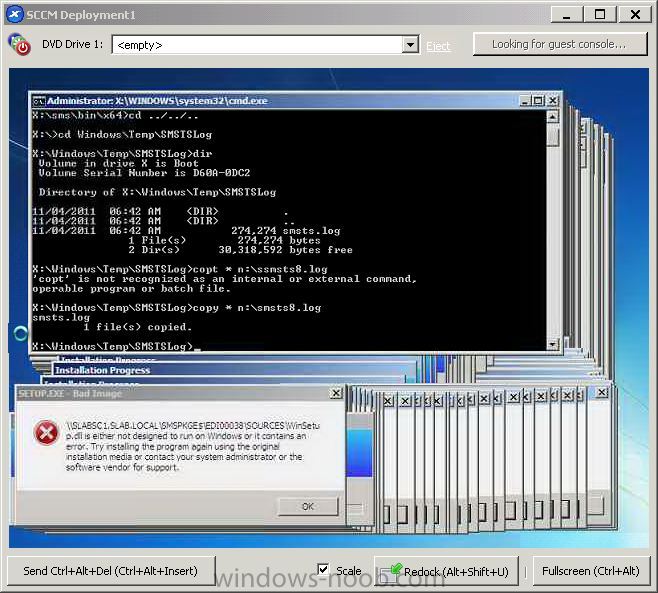Viewport: 658px width, 593px height.
Task: Open the cmd.exe window system menu icon
Action: pos(39,101)
